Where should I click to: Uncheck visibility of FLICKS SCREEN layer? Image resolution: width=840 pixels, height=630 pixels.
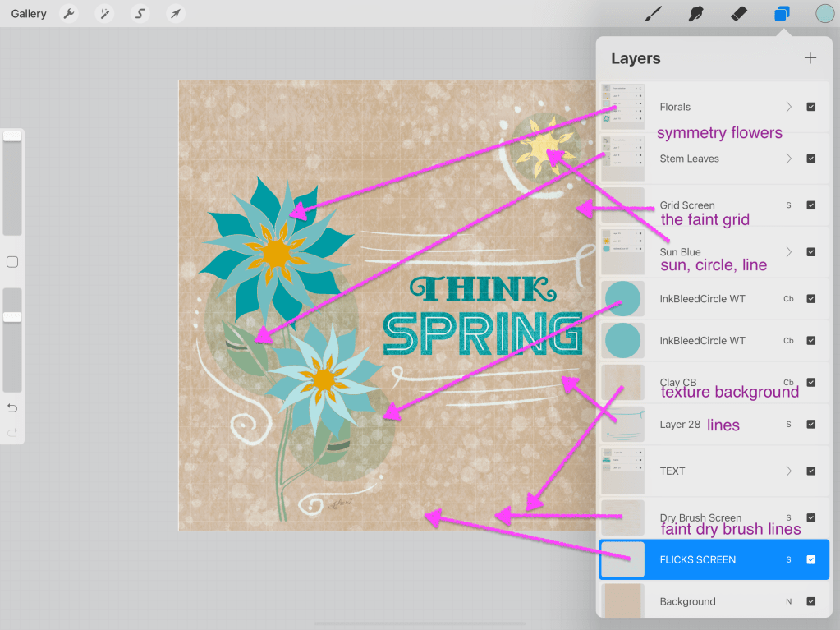[x=811, y=559]
